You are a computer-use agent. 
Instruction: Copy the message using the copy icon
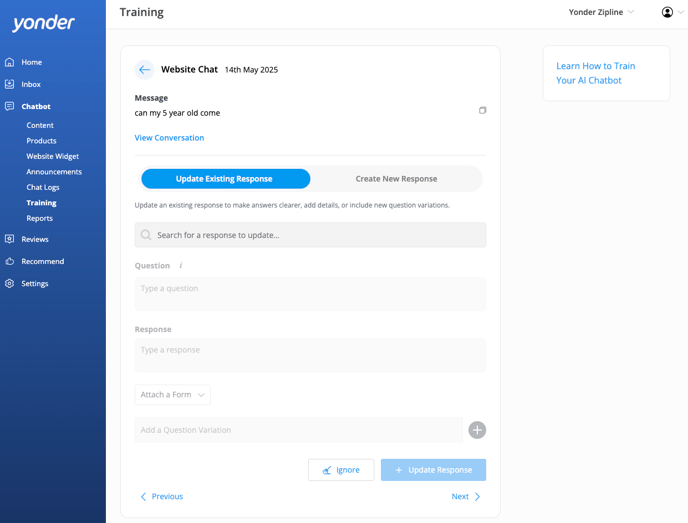point(482,110)
